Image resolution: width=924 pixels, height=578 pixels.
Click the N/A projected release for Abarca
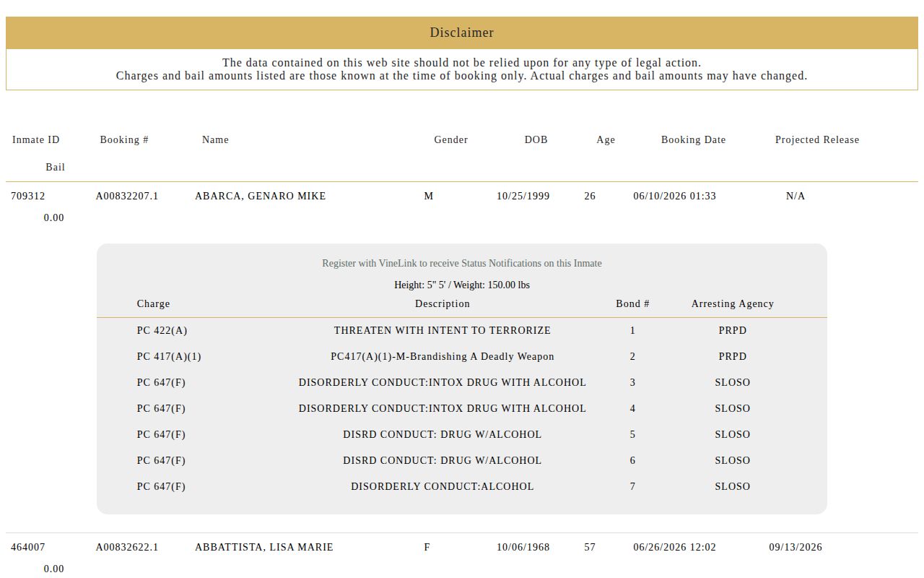(796, 196)
